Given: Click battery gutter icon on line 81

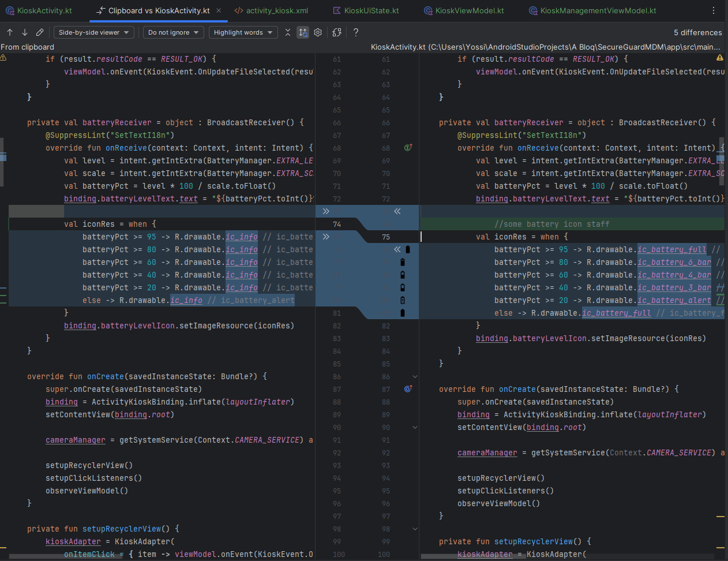Looking at the screenshot, I should (403, 313).
